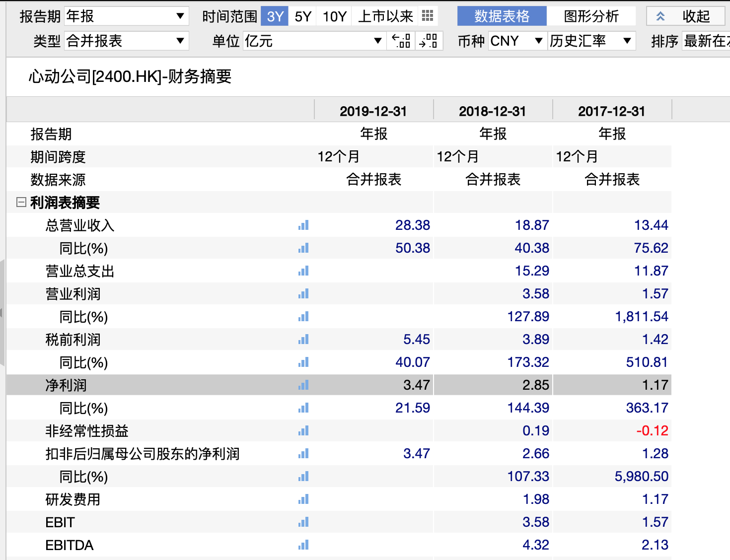Click chart icon next to 税前利润
Viewport: 730px width, 560px height.
pyautogui.click(x=303, y=340)
